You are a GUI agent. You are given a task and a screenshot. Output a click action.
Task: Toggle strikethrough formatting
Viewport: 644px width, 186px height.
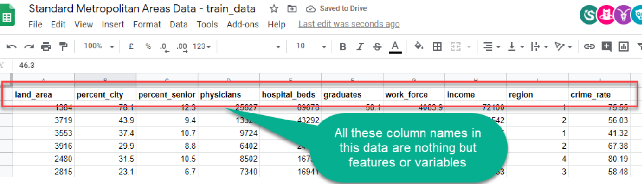point(377,46)
